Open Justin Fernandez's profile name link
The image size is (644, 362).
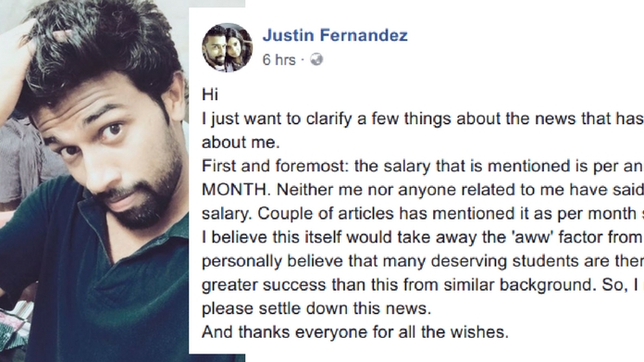click(x=335, y=35)
